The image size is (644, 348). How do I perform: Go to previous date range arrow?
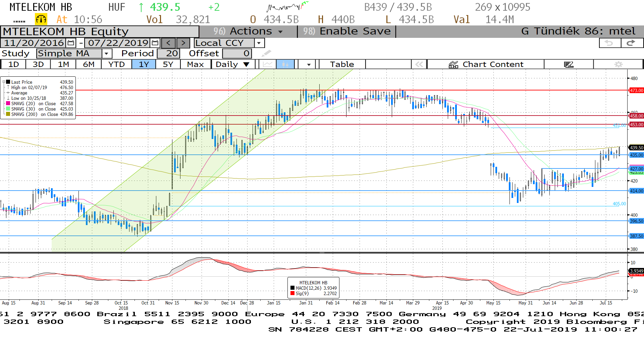pos(168,43)
